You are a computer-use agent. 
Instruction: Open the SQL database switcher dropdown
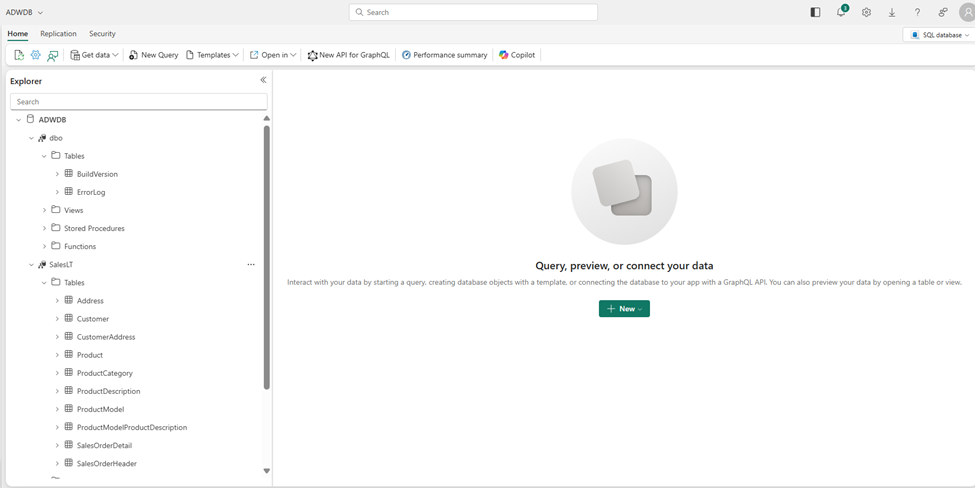point(940,35)
